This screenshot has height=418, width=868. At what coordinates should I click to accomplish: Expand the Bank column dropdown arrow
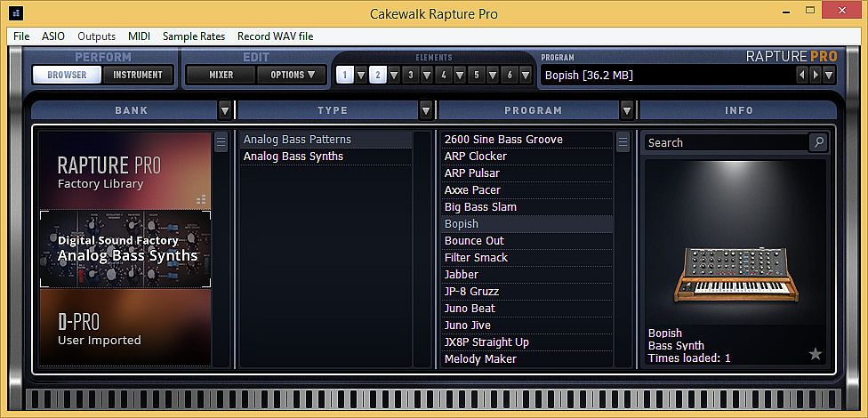225,110
